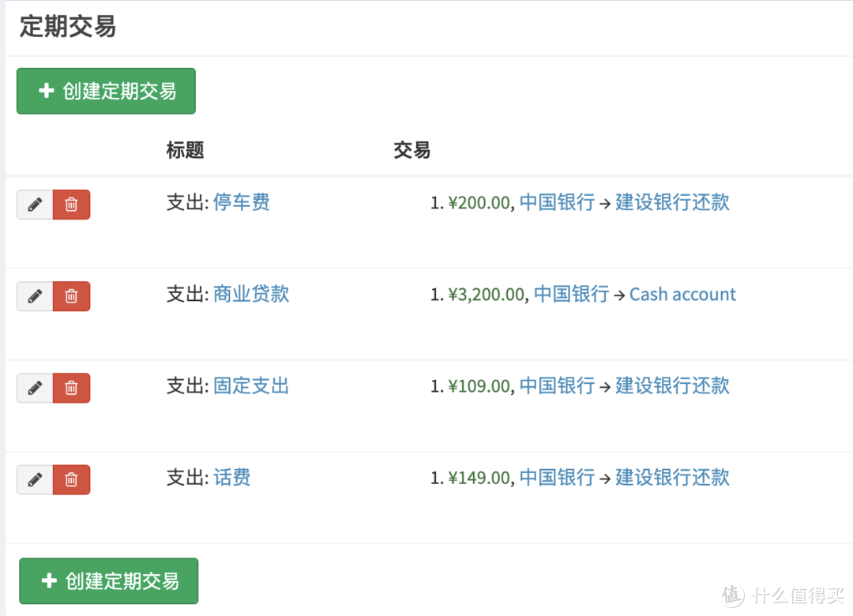Click edit pencil icon for 停车费 row
The image size is (853, 616).
point(35,205)
